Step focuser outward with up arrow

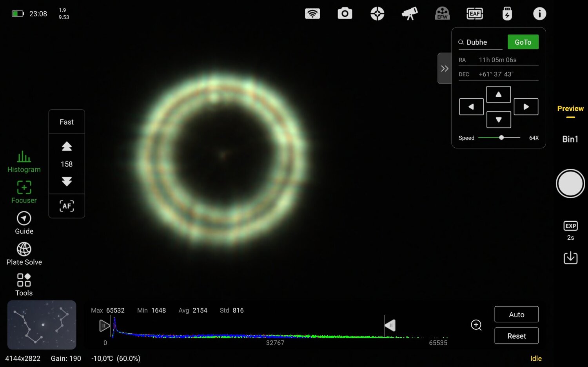[66, 146]
